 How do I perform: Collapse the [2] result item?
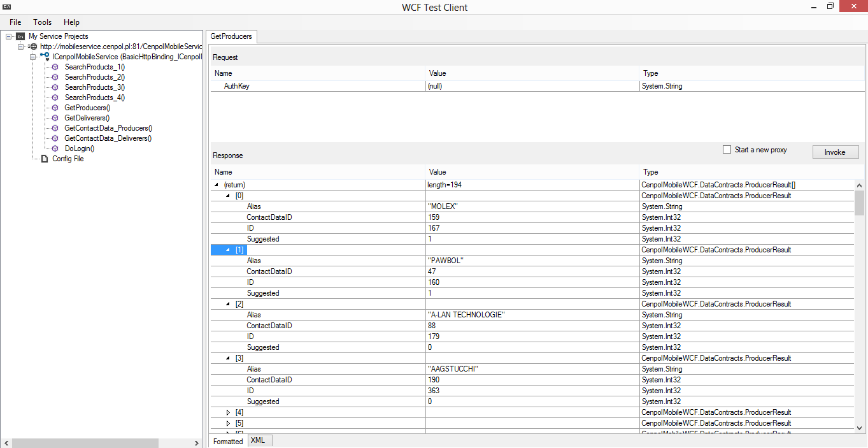(229, 304)
